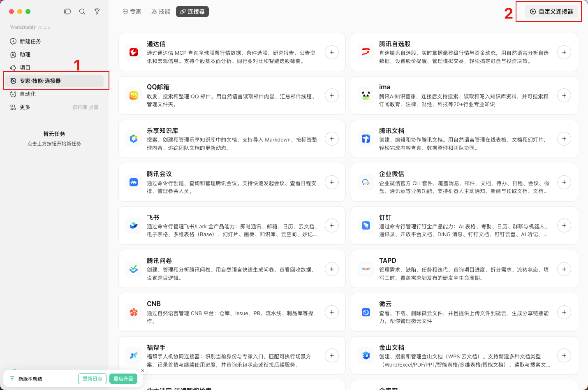
Task: Select 专家·技能·连接器 sidebar item
Action: [x=54, y=81]
